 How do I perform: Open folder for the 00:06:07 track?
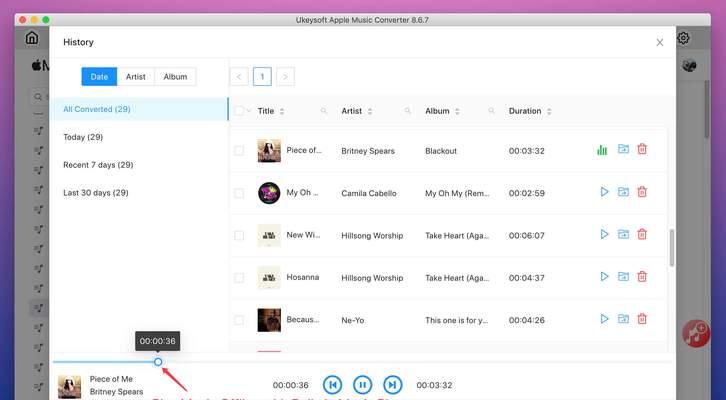tap(623, 234)
